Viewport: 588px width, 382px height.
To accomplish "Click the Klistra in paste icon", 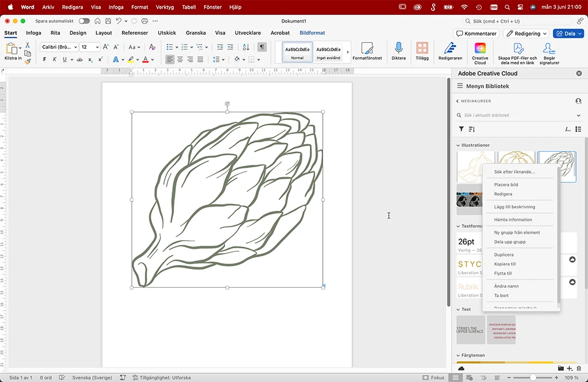I will point(11,49).
